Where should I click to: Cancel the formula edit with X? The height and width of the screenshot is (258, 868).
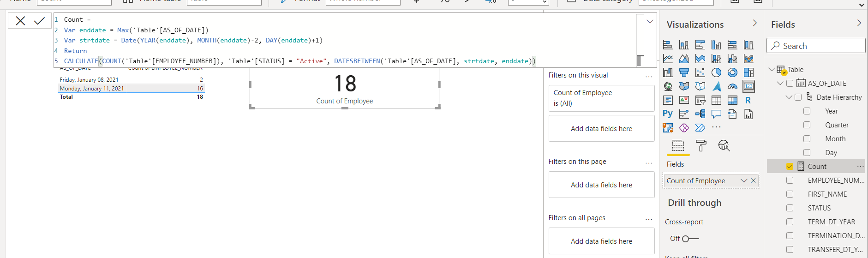(20, 21)
